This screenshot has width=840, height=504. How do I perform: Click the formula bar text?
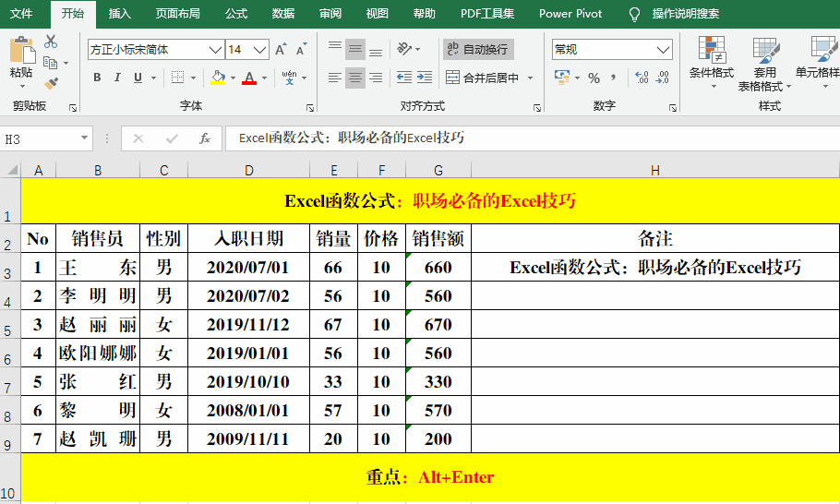click(x=352, y=138)
